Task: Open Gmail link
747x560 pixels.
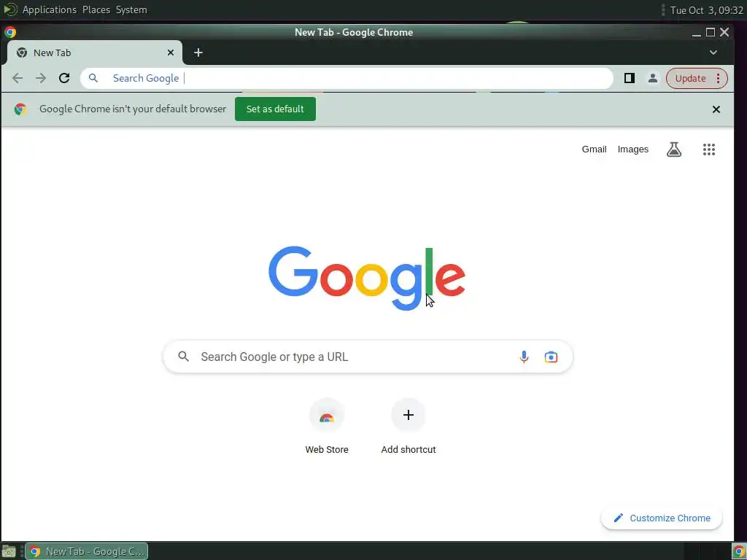Action: click(x=594, y=149)
